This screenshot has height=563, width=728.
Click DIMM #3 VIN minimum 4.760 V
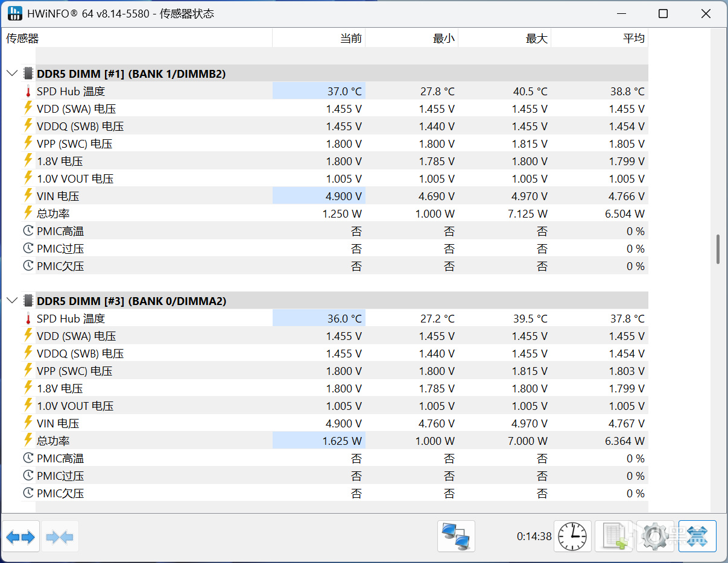pos(437,423)
